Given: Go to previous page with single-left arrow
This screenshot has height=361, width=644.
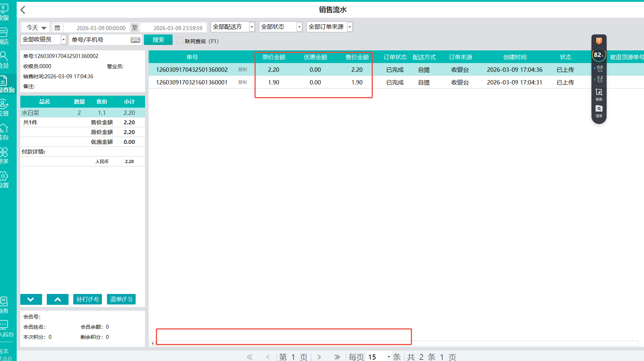Looking at the screenshot, I should click(268, 357).
